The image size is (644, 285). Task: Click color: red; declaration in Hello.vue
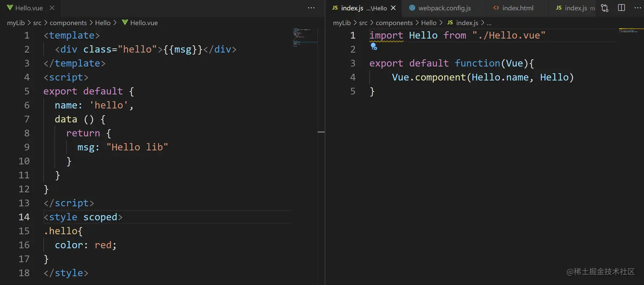pyautogui.click(x=86, y=245)
